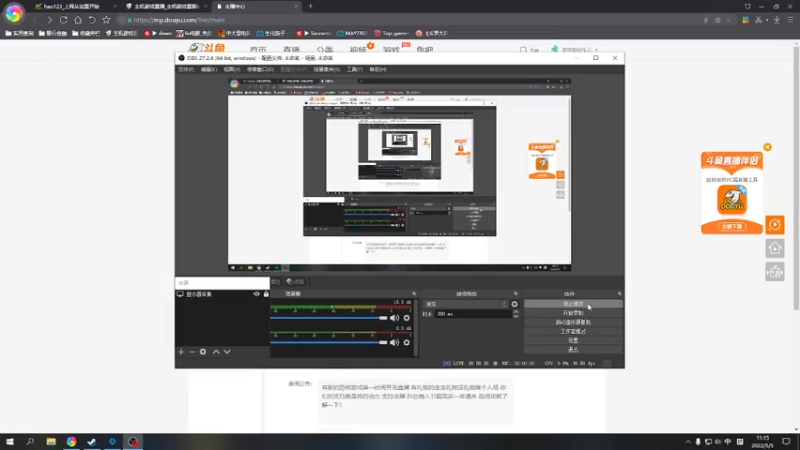This screenshot has height=450, width=800.
Task: Toggle visibility eye of 显示器采集 source
Action: [x=257, y=294]
